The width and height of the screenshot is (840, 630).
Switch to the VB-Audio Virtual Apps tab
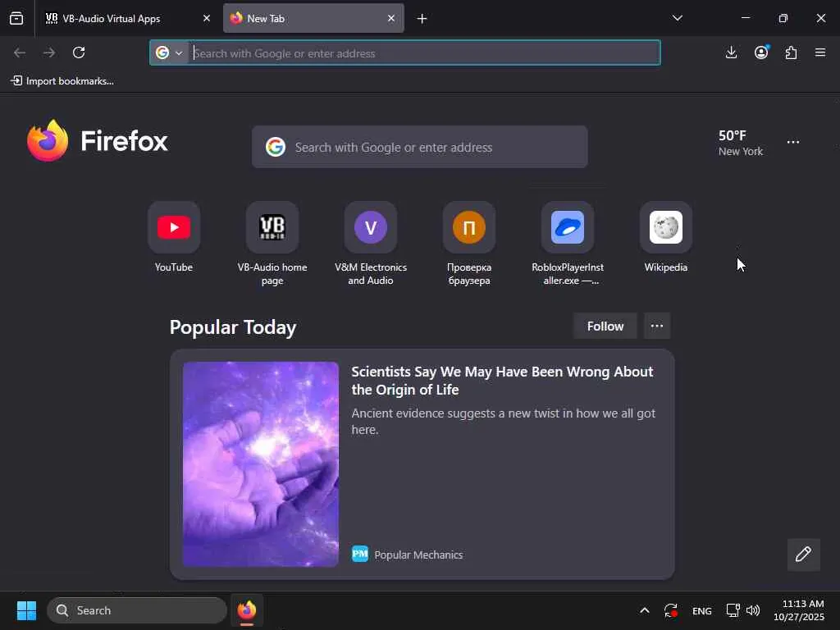coord(127,18)
